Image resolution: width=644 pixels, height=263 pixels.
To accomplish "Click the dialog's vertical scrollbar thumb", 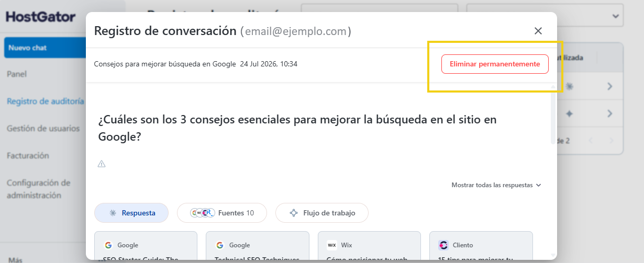I will pos(553,117).
